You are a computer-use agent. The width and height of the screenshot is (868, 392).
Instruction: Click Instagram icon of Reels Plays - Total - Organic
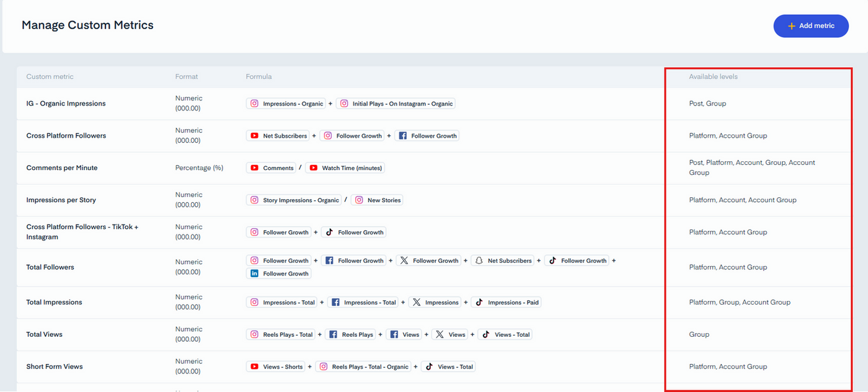[323, 367]
